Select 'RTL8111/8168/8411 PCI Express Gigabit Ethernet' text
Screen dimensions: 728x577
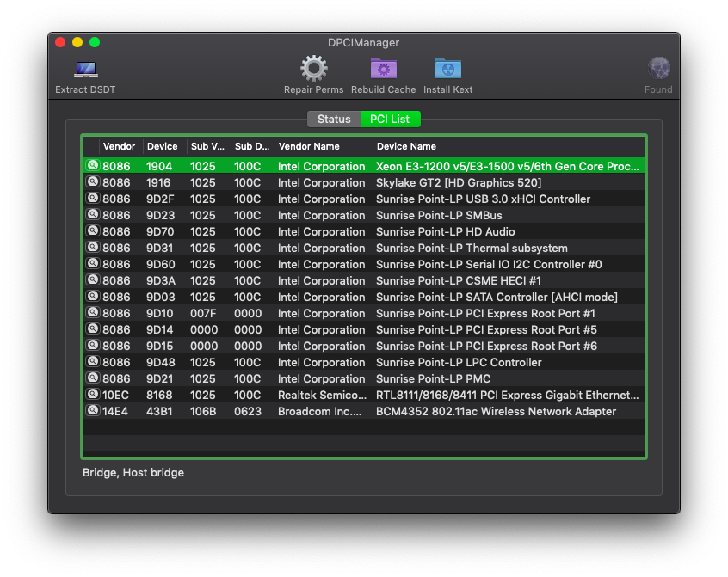coord(508,396)
